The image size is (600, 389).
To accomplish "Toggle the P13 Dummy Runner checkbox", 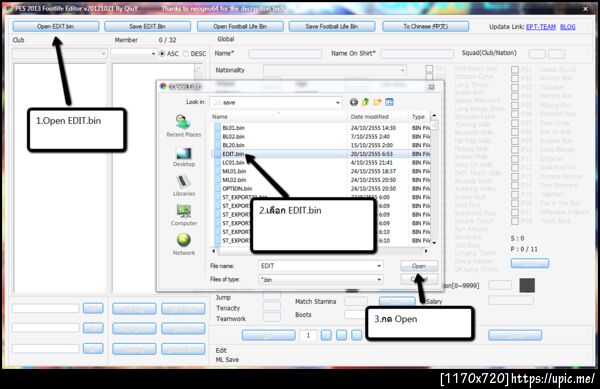I will pos(515,177).
